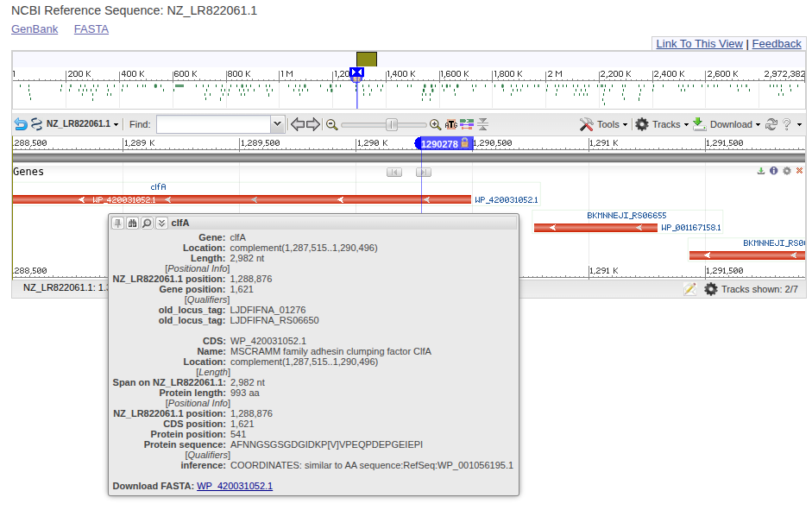Select the red clfA gene bar WP_420031052.1

(242, 199)
